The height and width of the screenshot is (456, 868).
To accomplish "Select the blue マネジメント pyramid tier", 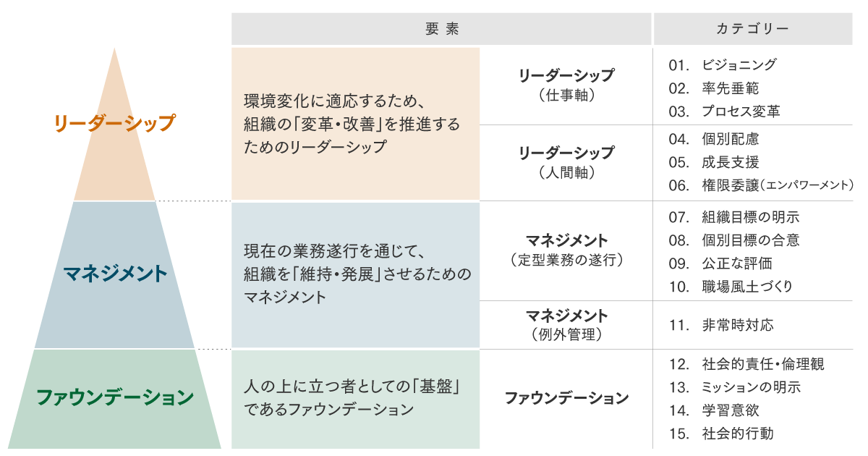I will (115, 274).
